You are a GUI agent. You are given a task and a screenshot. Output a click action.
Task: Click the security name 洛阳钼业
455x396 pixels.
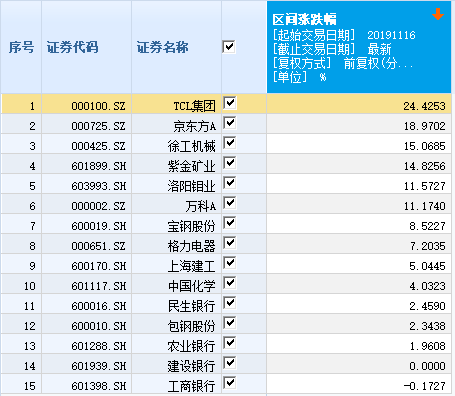[x=192, y=186]
